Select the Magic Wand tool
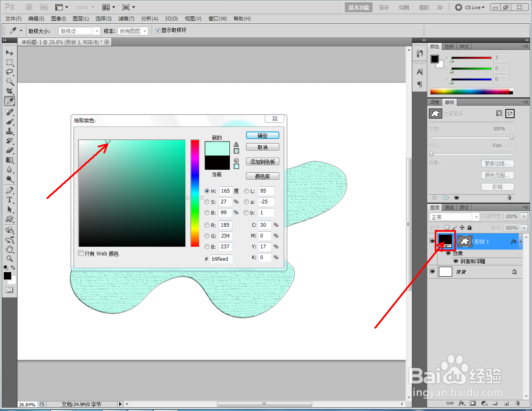532x411 pixels. (x=10, y=82)
